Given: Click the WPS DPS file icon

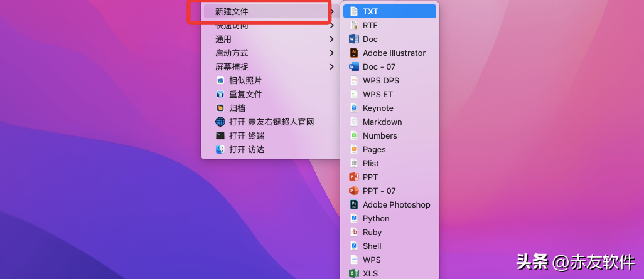Looking at the screenshot, I should [353, 80].
